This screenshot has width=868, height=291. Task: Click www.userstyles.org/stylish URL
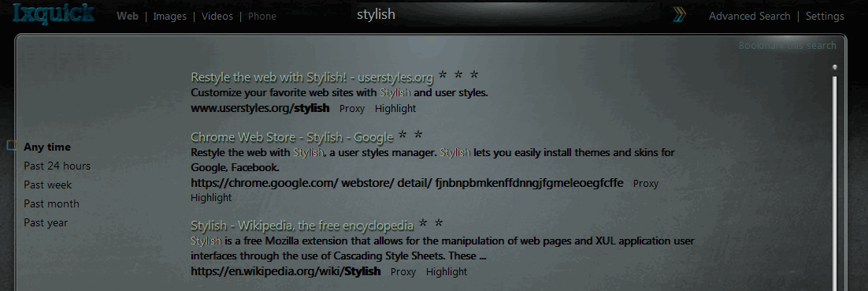260,108
